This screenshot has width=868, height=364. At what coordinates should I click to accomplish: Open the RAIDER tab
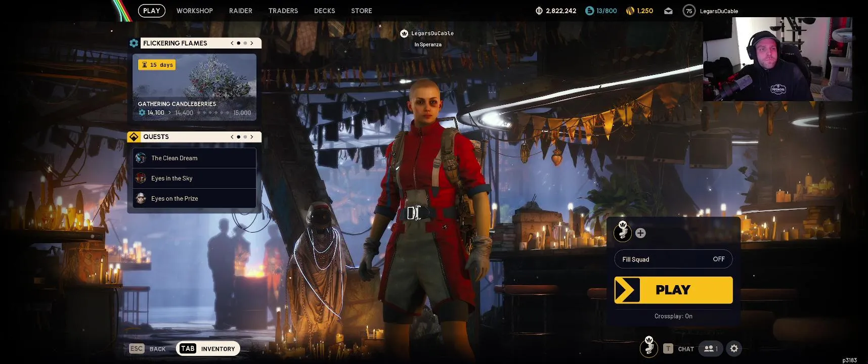(240, 11)
